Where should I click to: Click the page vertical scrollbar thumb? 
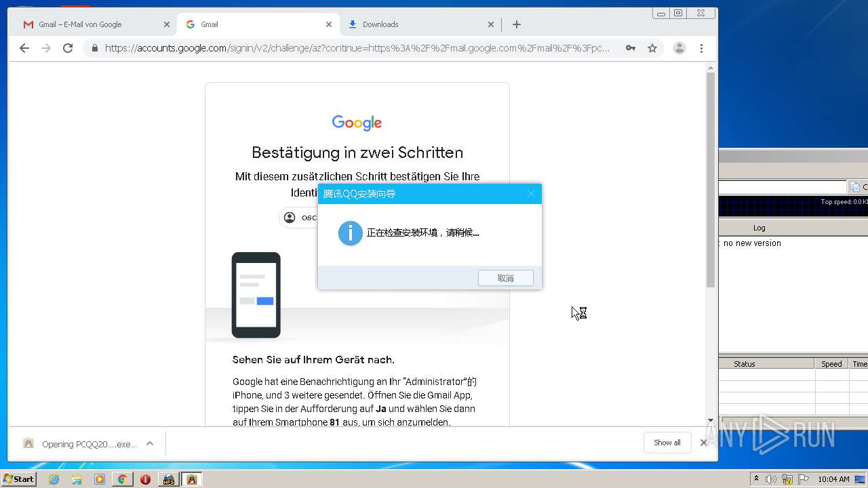(x=711, y=180)
